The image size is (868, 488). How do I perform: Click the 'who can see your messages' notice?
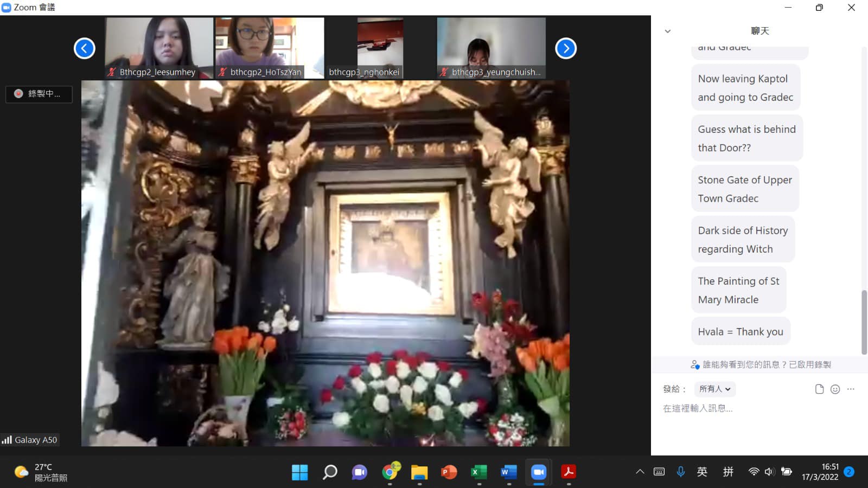coord(761,365)
